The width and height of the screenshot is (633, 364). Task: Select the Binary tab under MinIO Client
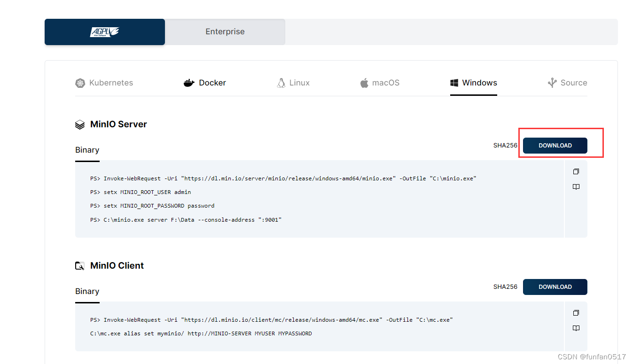[87, 292]
